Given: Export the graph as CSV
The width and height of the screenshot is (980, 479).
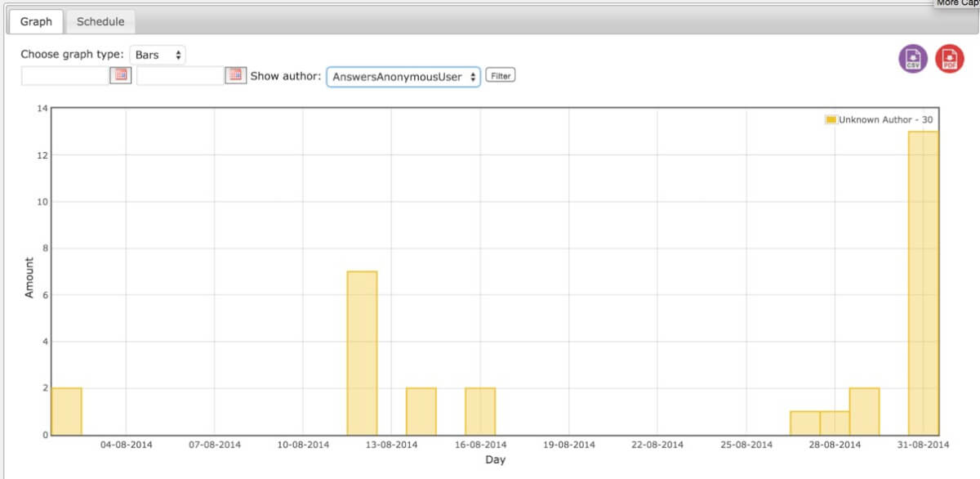Looking at the screenshot, I should tap(913, 59).
